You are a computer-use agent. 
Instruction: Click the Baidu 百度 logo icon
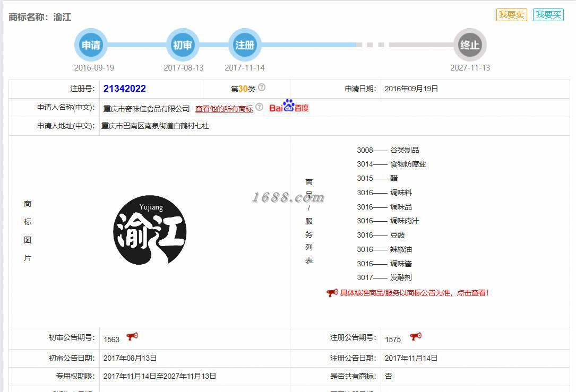pyautogui.click(x=289, y=106)
